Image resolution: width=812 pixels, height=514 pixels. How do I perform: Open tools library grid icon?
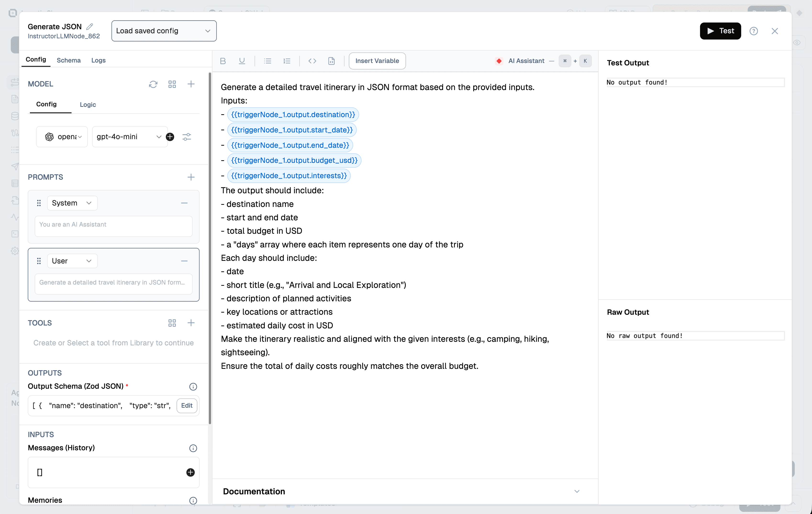point(172,323)
